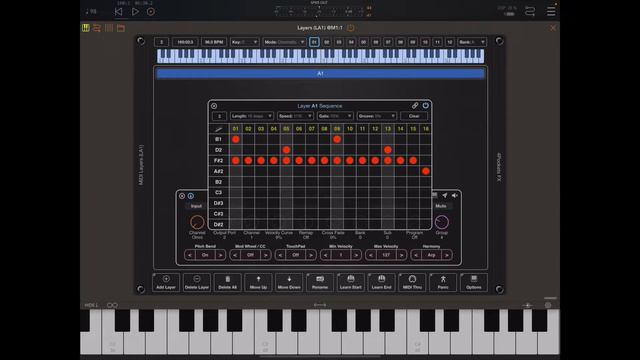Screen dimensions: 640x360
Task: Toggle A#2 note at step 16
Action: coord(426,171)
